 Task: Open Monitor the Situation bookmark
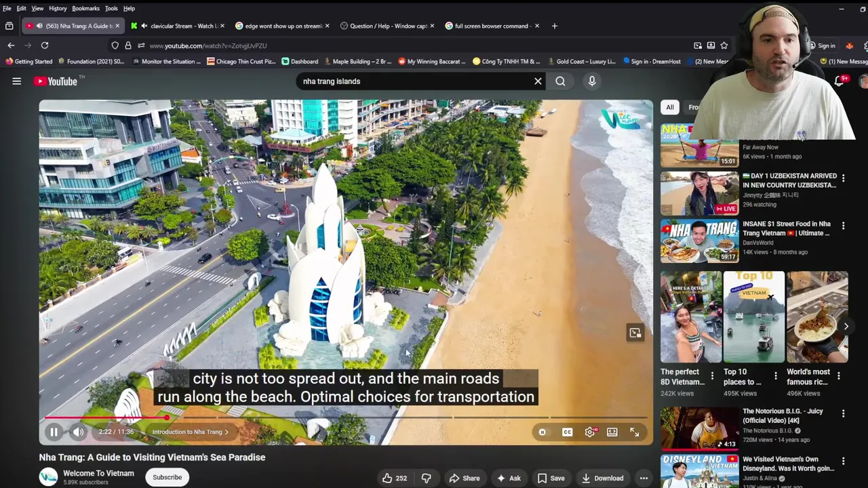[x=167, y=62]
